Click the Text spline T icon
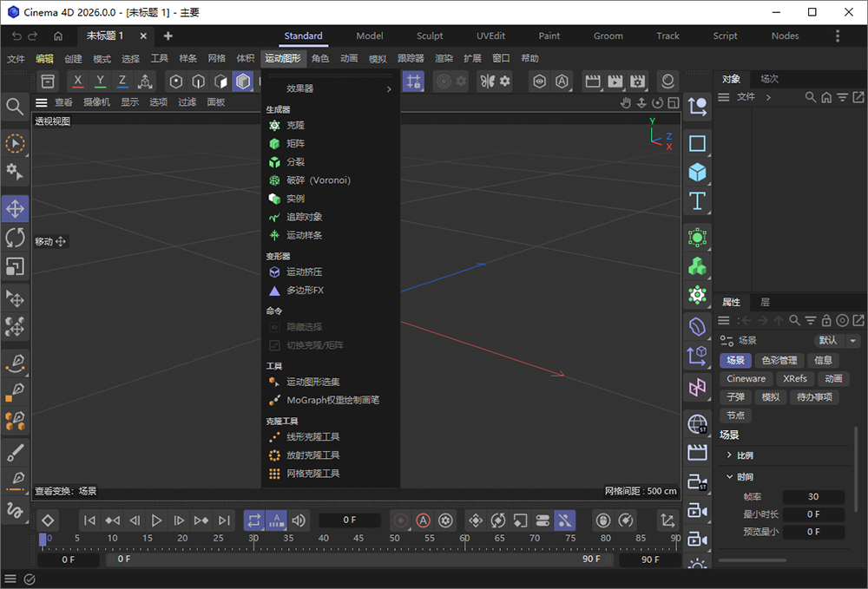 pos(697,202)
